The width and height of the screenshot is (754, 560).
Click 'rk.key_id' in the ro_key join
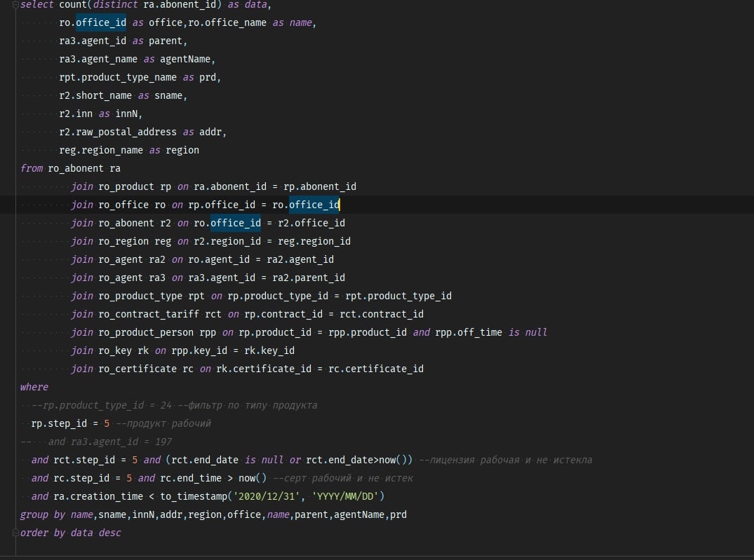[x=269, y=351]
